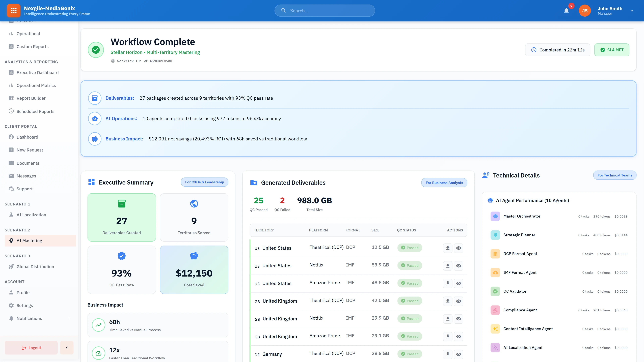Open Messages from the sidebar envelope icon
Image resolution: width=644 pixels, height=362 pixels.
click(x=11, y=176)
